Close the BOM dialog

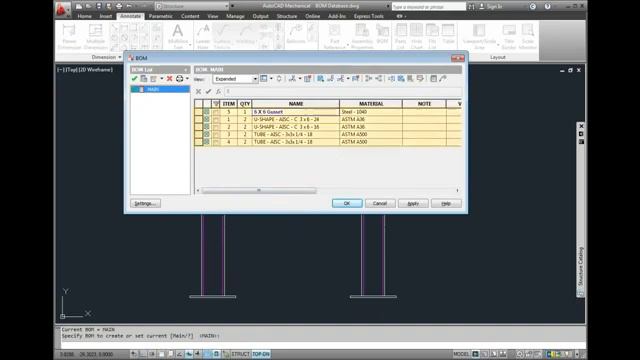(458, 58)
